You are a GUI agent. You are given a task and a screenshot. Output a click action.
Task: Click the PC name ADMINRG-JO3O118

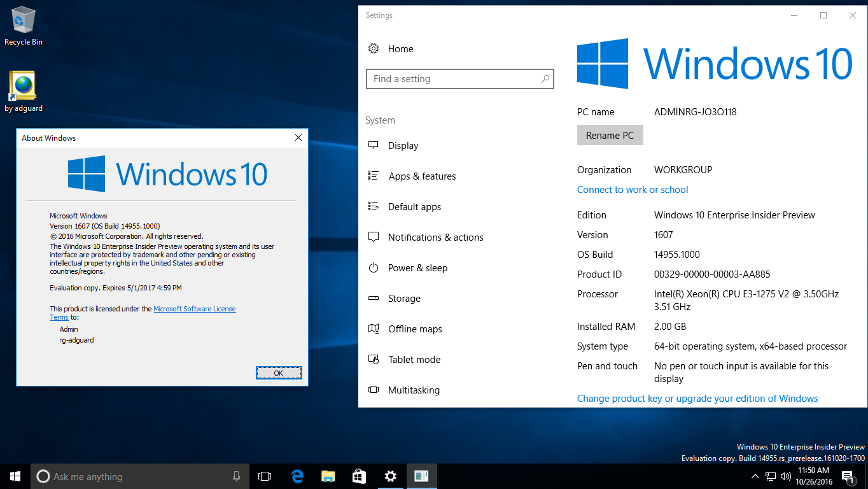pyautogui.click(x=696, y=112)
